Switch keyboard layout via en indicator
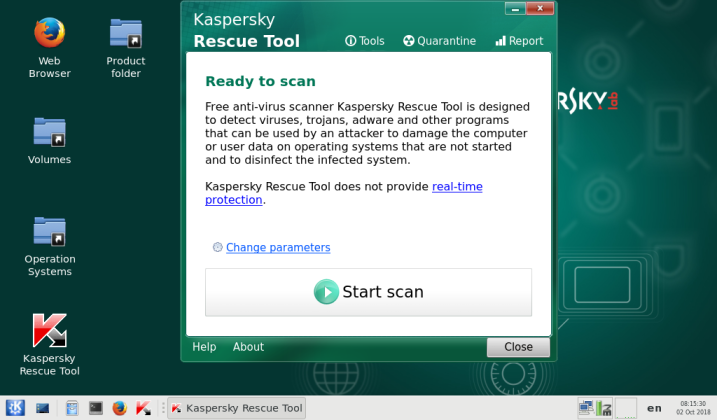717x420 pixels. [654, 408]
